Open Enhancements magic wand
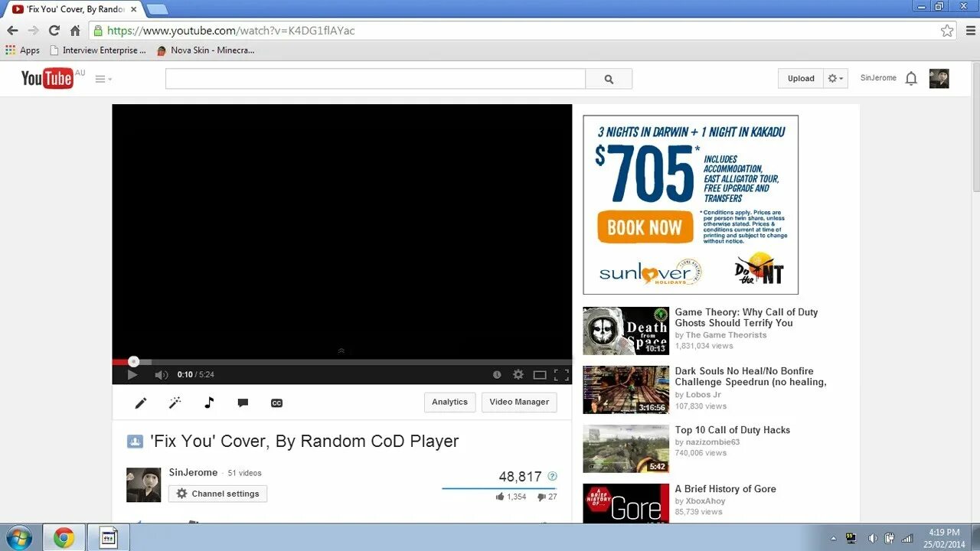This screenshot has height=551, width=980. pyautogui.click(x=175, y=403)
